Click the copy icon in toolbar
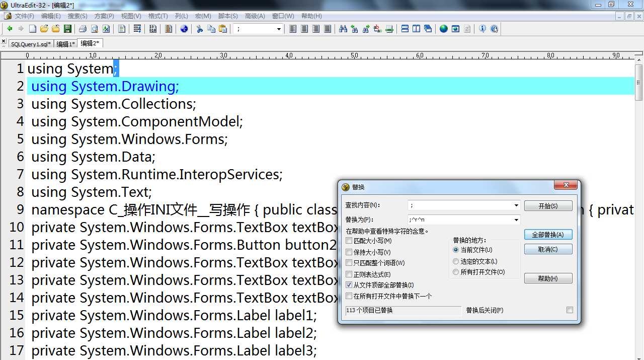 point(211,29)
